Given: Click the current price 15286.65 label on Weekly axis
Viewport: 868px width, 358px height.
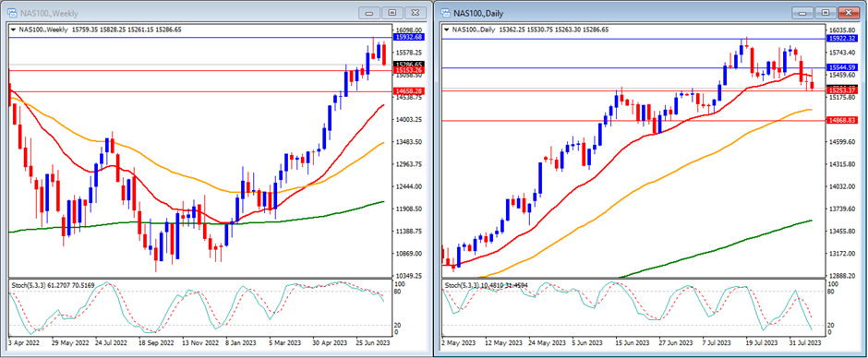Looking at the screenshot, I should click(408, 65).
